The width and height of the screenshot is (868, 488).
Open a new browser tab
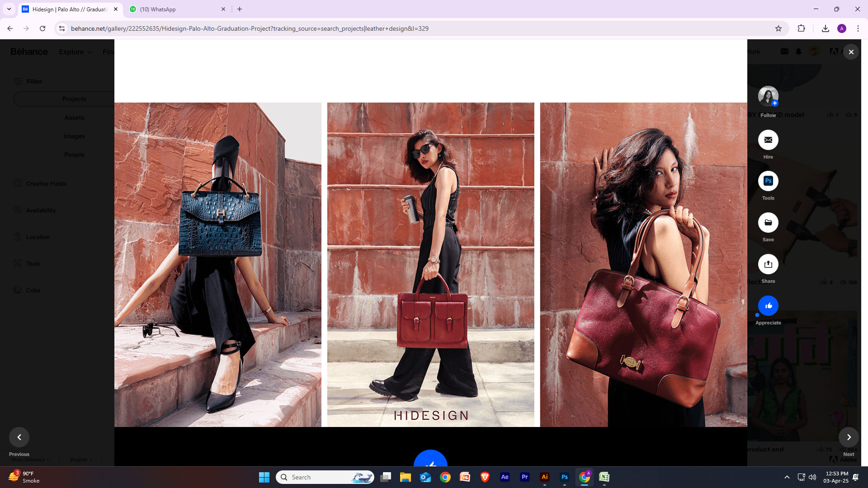coord(240,9)
